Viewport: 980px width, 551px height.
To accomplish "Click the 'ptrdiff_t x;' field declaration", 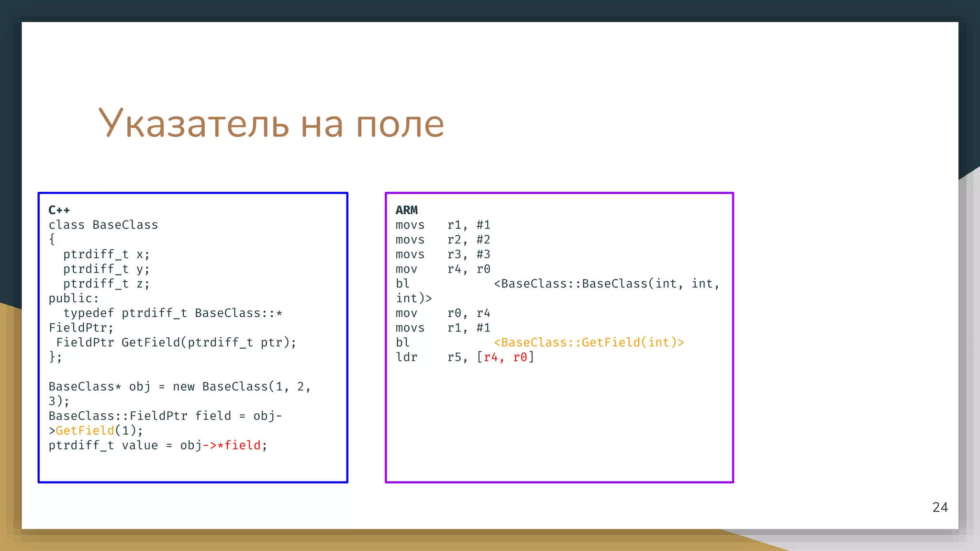I will 107,254.
